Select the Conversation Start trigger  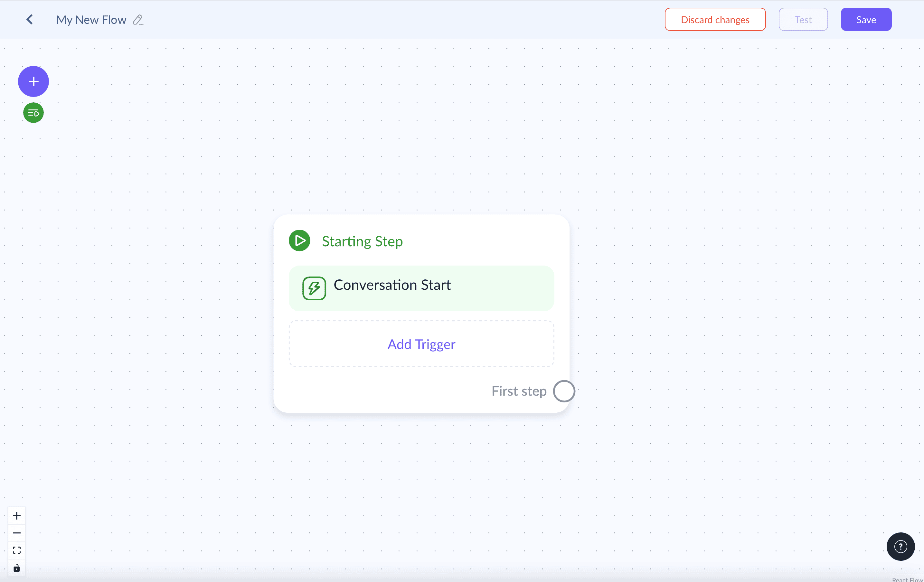[421, 288]
